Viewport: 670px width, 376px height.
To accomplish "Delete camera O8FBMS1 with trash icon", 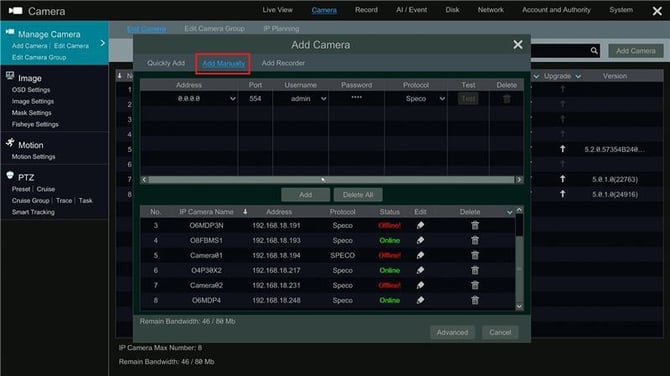I will click(475, 240).
